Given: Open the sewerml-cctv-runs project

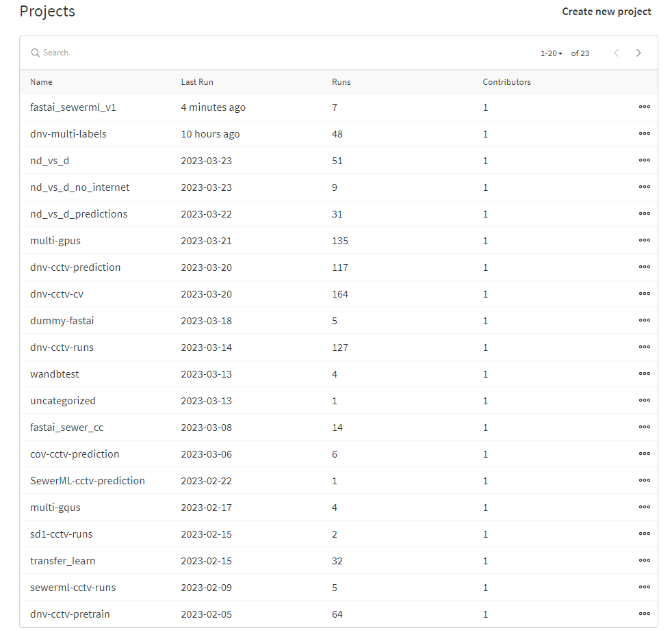Looking at the screenshot, I should [x=73, y=587].
